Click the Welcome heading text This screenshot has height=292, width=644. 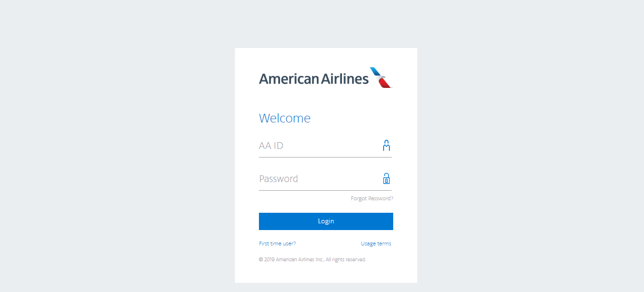284,118
